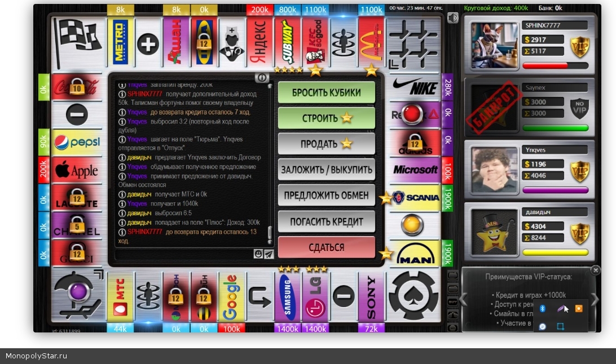
Task: Open давидыч player avatar
Action: [x=494, y=232]
